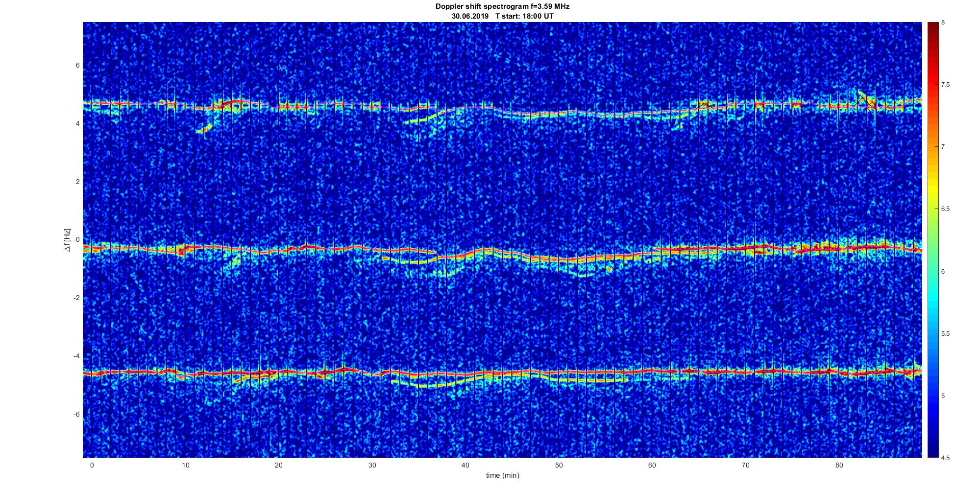Click the colorbar tick label 7.5
The image size is (980, 491).
pyautogui.click(x=945, y=85)
